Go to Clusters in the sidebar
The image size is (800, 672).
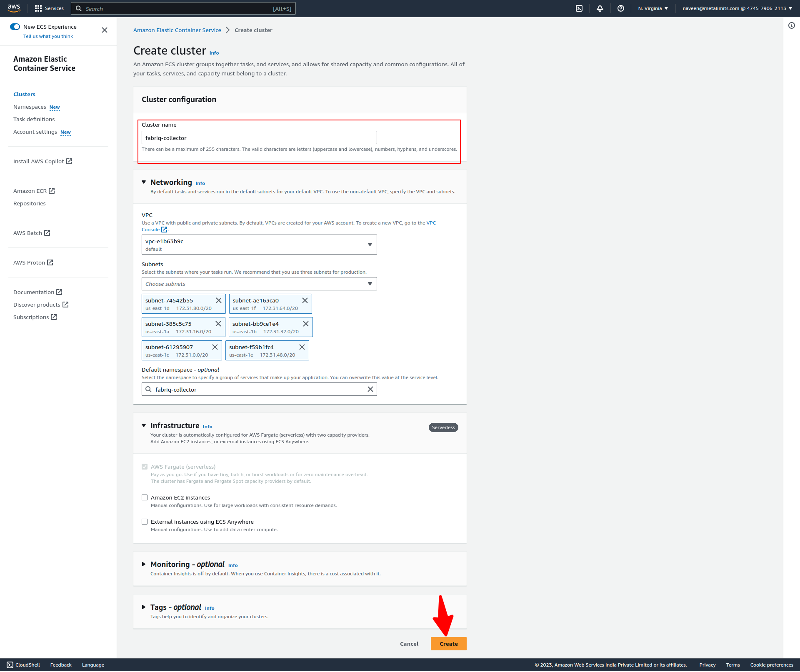tap(24, 94)
